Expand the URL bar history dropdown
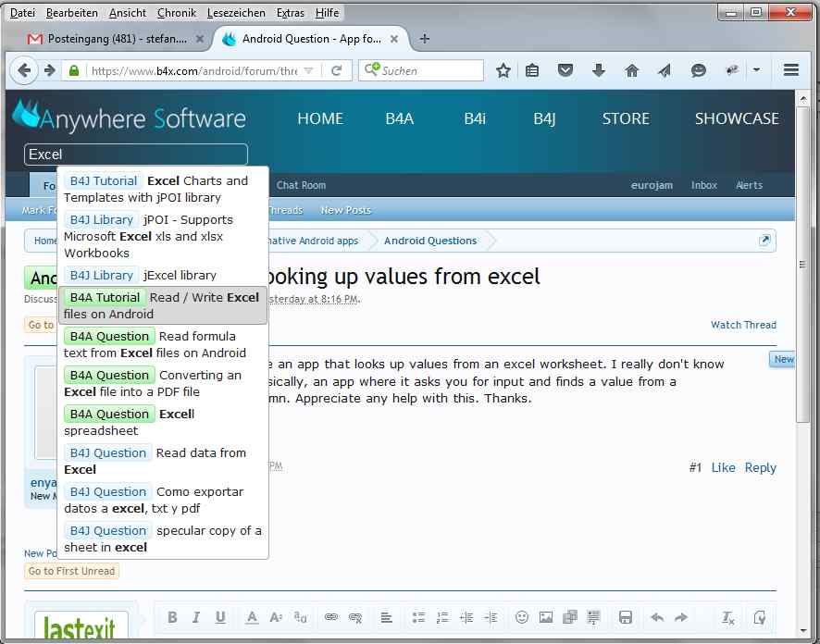 tap(308, 70)
